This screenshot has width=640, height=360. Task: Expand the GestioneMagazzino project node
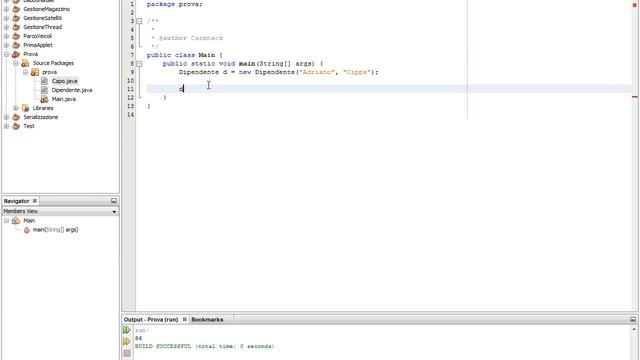pyautogui.click(x=7, y=9)
